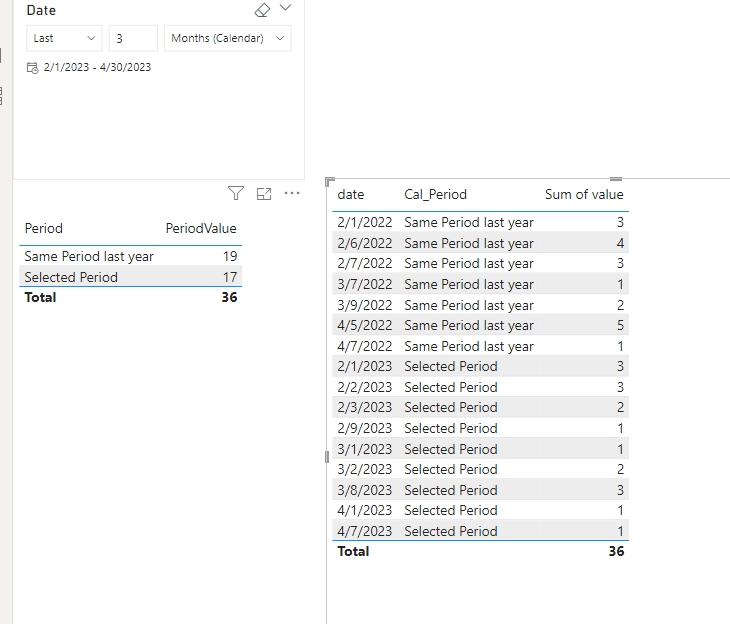Click the 2/7/2022 date cell
730x624 pixels.
click(x=365, y=263)
